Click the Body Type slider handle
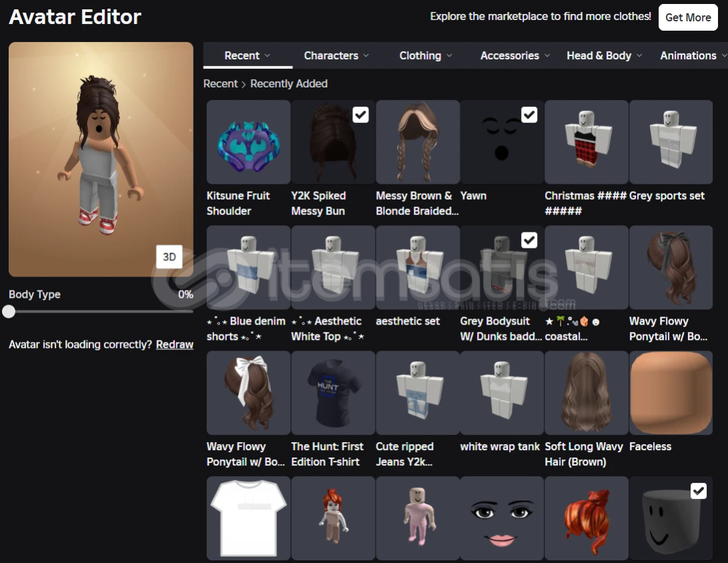 tap(9, 311)
